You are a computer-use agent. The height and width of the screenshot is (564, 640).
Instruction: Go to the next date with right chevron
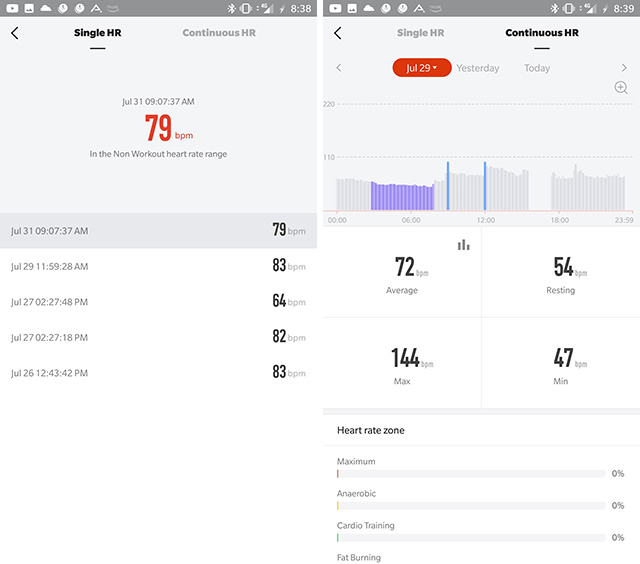click(x=624, y=68)
